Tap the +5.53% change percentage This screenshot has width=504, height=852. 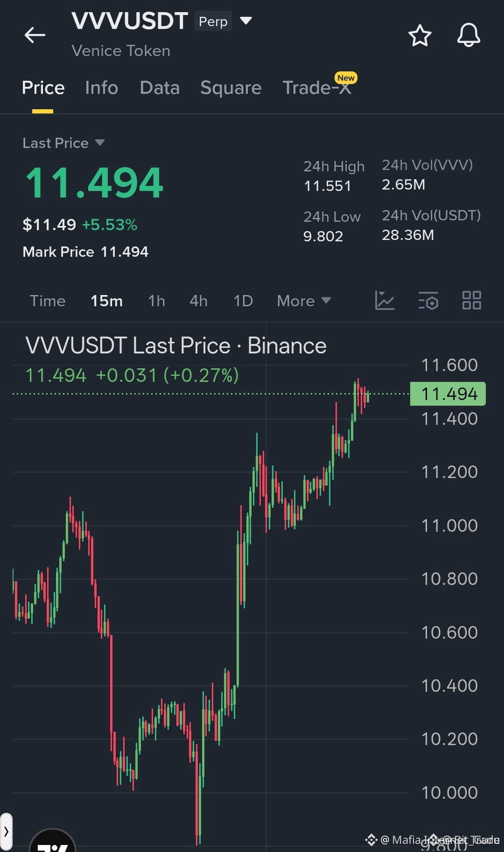(110, 225)
